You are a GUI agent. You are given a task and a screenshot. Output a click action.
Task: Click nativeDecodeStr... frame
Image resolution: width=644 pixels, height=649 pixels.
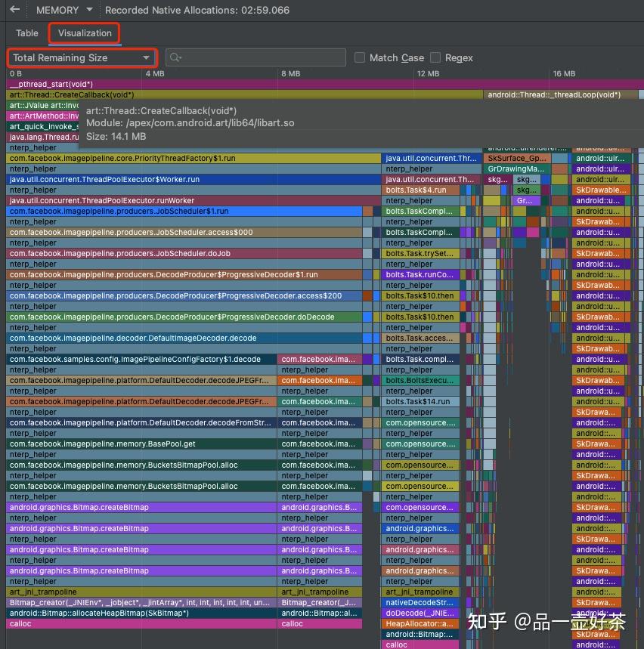click(420, 603)
